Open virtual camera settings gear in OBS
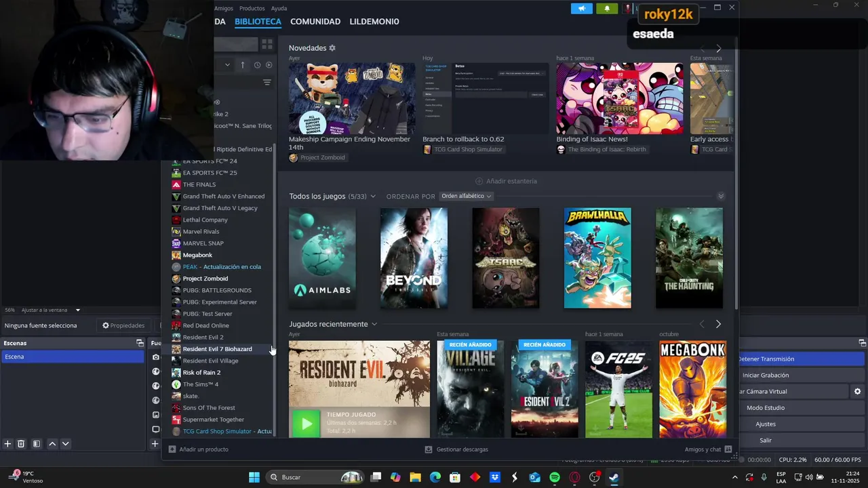The height and width of the screenshot is (488, 868). pos(857,391)
